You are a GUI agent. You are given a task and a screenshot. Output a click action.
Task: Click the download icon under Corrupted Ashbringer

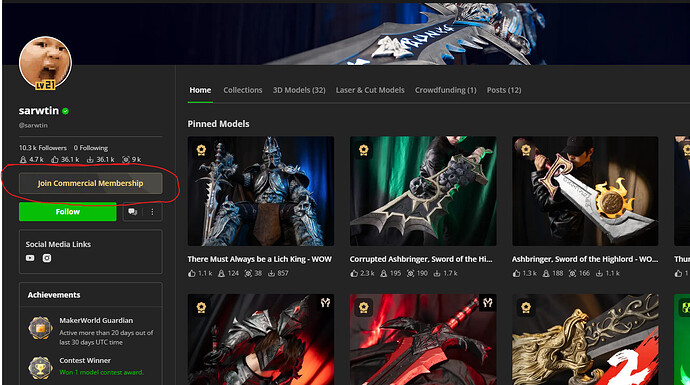pos(437,273)
